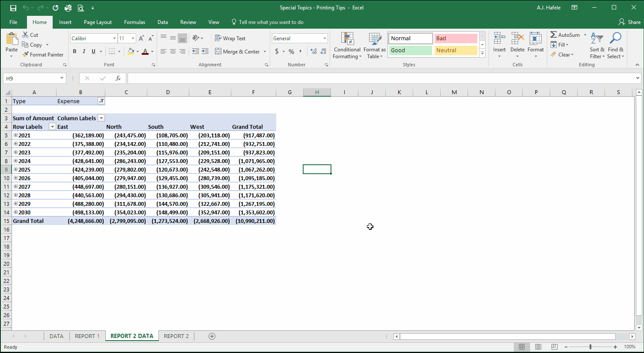Switch to the Page Layout tab
The height and width of the screenshot is (353, 644).
click(x=98, y=22)
